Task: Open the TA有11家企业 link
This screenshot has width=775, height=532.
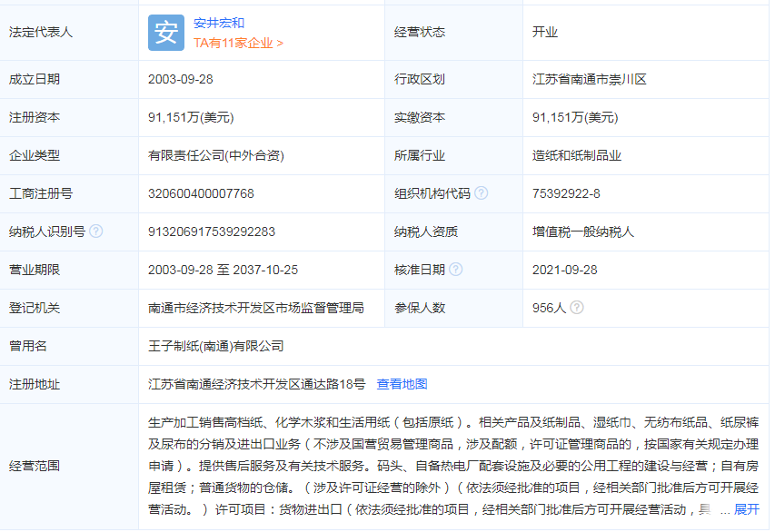Action: [238, 43]
